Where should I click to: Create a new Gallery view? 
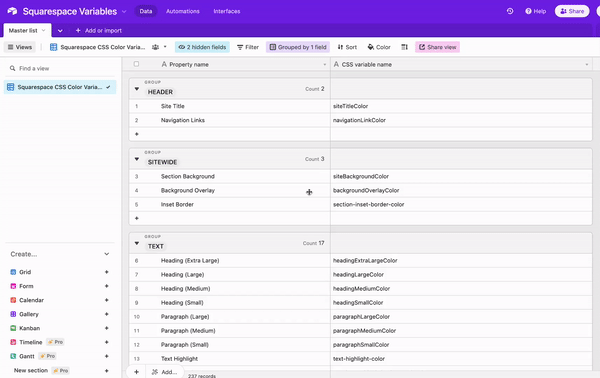29,314
